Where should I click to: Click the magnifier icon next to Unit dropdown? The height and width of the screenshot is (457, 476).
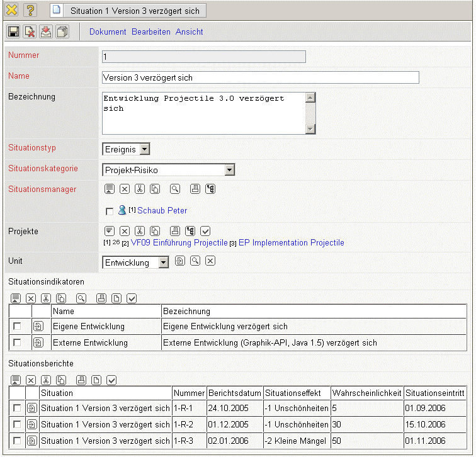195,261
